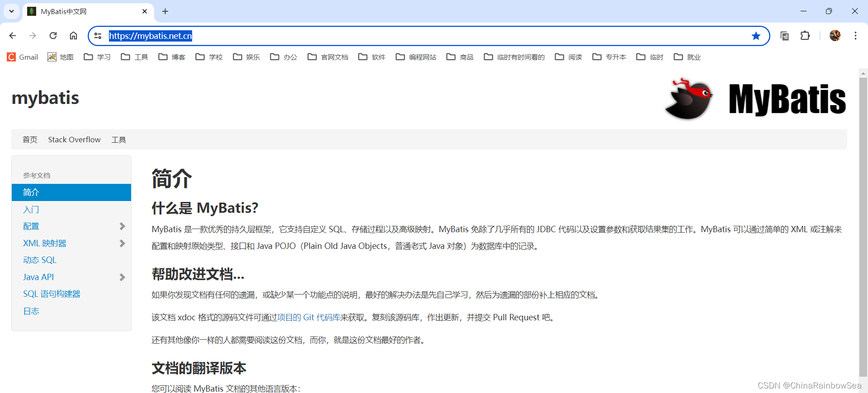Open Java API in the sidebar
This screenshot has width=868, height=393.
[38, 277]
